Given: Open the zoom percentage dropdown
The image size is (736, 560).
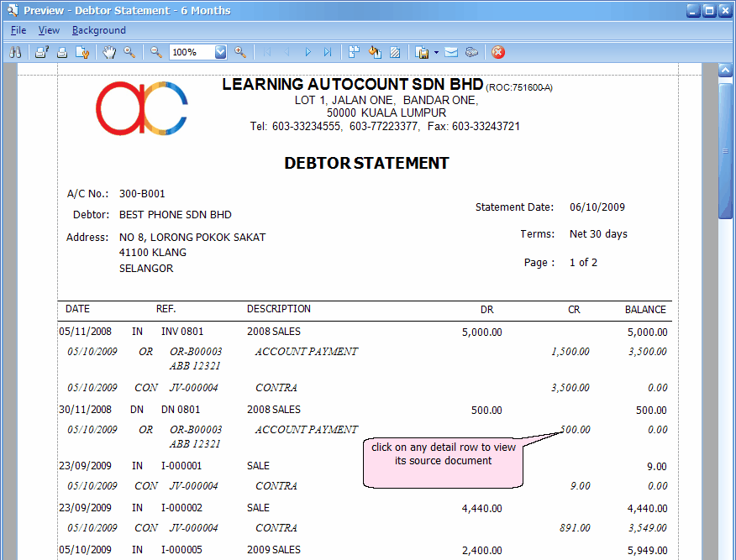Looking at the screenshot, I should point(221,52).
